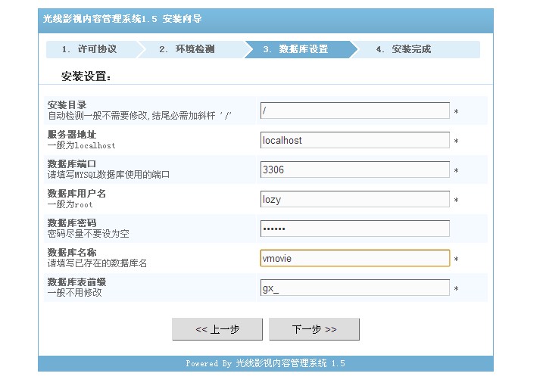This screenshot has width=546, height=392.
Task: Click the asterisk beside the 数据库表前缀 field
Action: coord(456,289)
